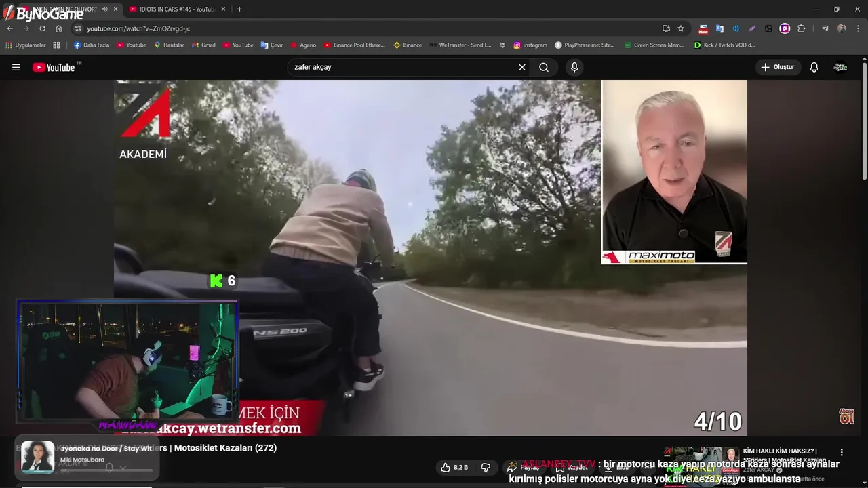868x488 pixels.
Task: Click the page vertical scrollbar
Action: [x=865, y=122]
